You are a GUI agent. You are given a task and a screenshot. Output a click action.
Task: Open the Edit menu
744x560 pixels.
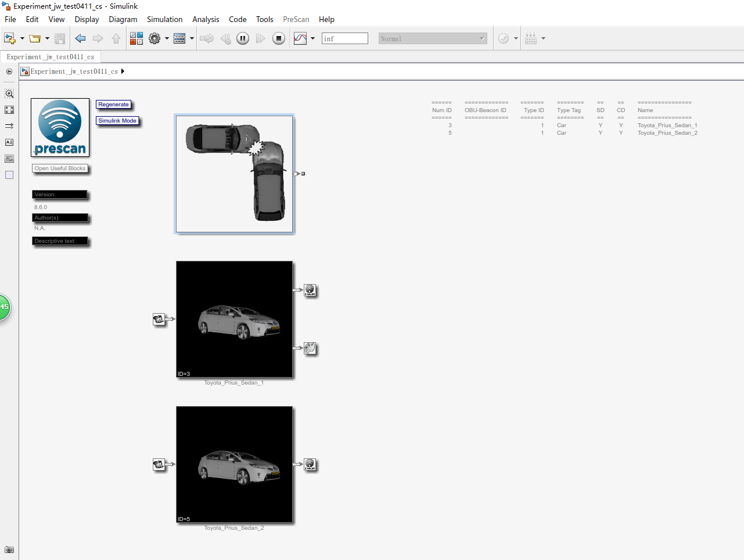coord(32,19)
